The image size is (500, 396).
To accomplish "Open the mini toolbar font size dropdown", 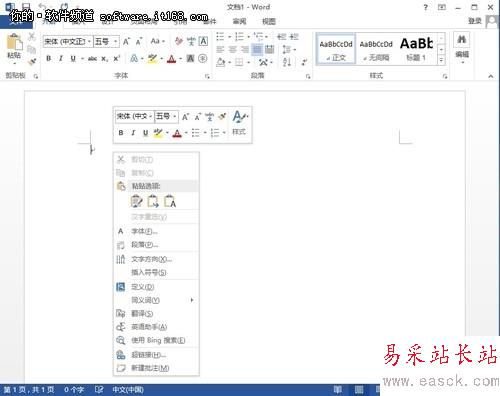I will tap(174, 117).
